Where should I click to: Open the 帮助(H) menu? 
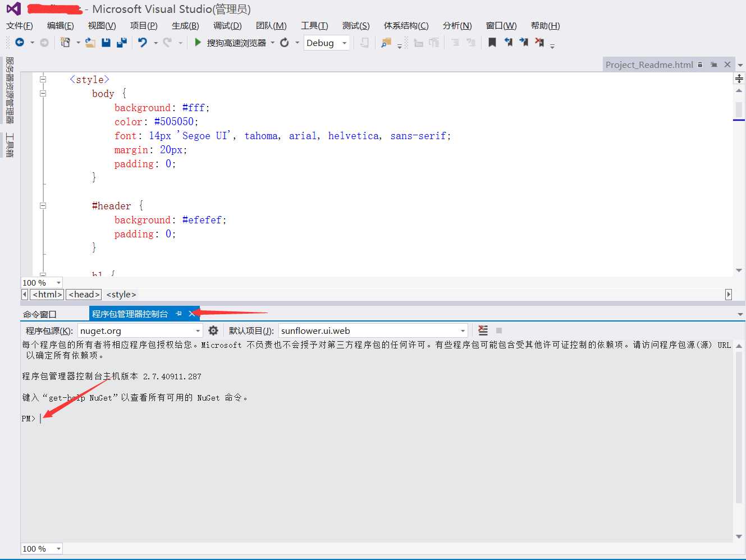click(545, 25)
